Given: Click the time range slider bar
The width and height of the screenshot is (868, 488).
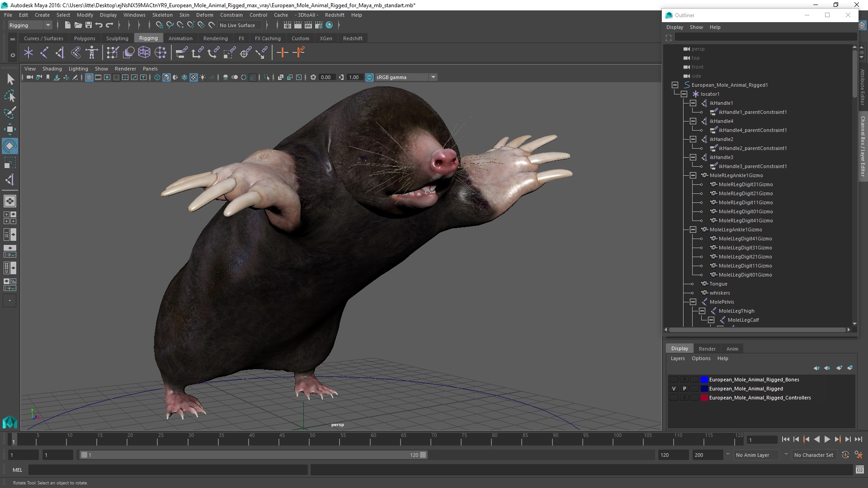Looking at the screenshot, I should pyautogui.click(x=253, y=455).
